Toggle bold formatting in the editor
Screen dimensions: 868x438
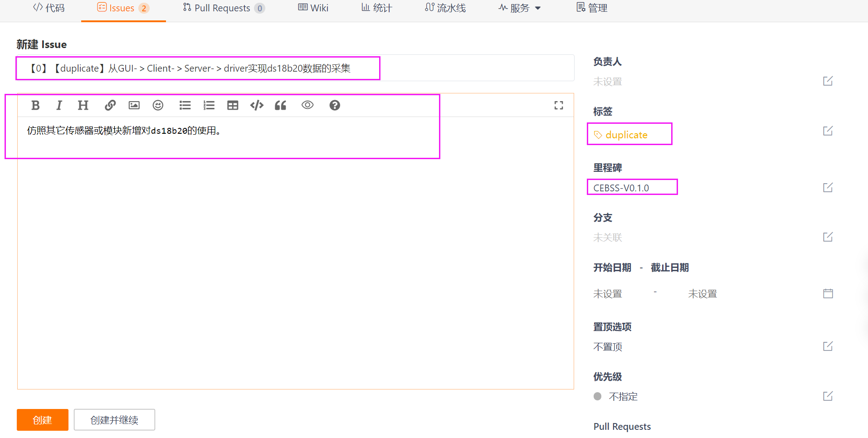(36, 105)
